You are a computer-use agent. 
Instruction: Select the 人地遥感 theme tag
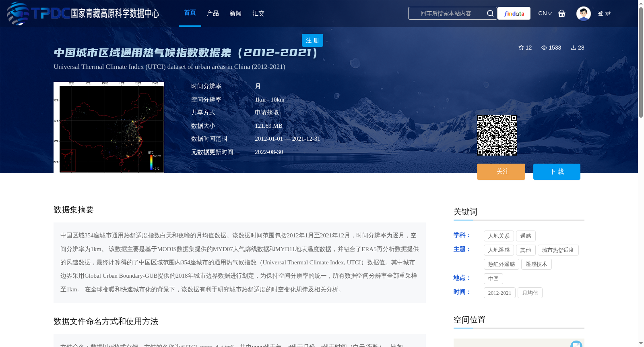[x=499, y=250]
